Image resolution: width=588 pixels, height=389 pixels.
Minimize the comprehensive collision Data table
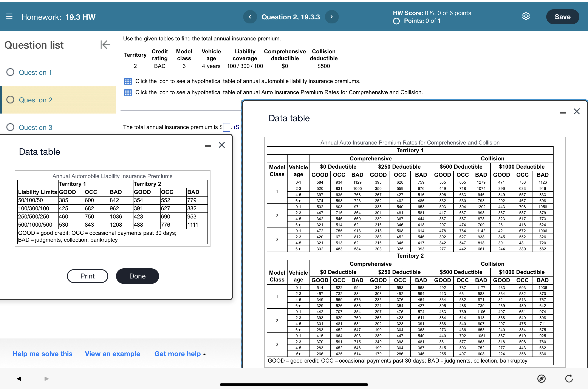(x=563, y=113)
